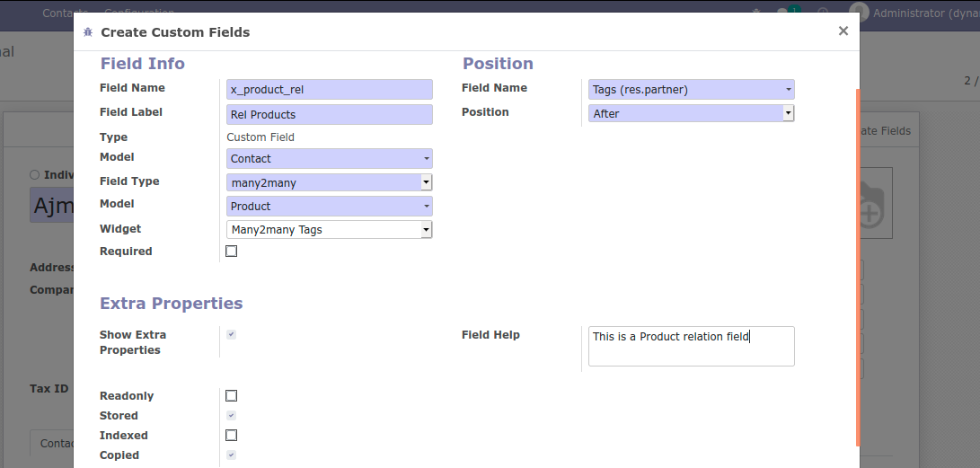Viewport: 980px width, 468px height.
Task: Open the activities clock icon in top bar
Action: click(x=823, y=13)
